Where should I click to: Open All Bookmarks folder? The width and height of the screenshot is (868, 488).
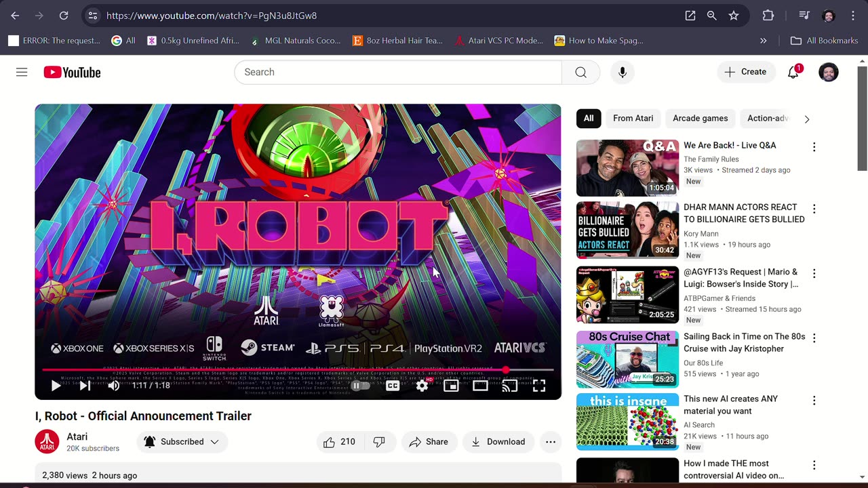click(x=825, y=41)
